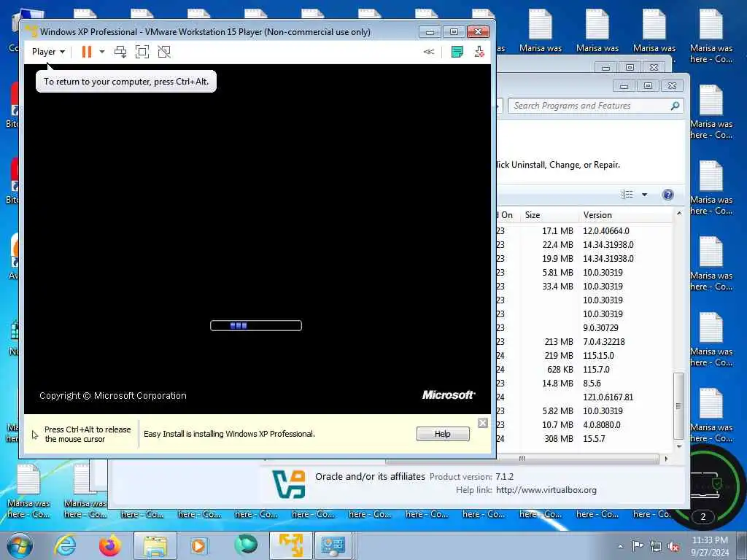The image size is (747, 560).
Task: Open the green notes message icon in VMware
Action: pyautogui.click(x=457, y=52)
